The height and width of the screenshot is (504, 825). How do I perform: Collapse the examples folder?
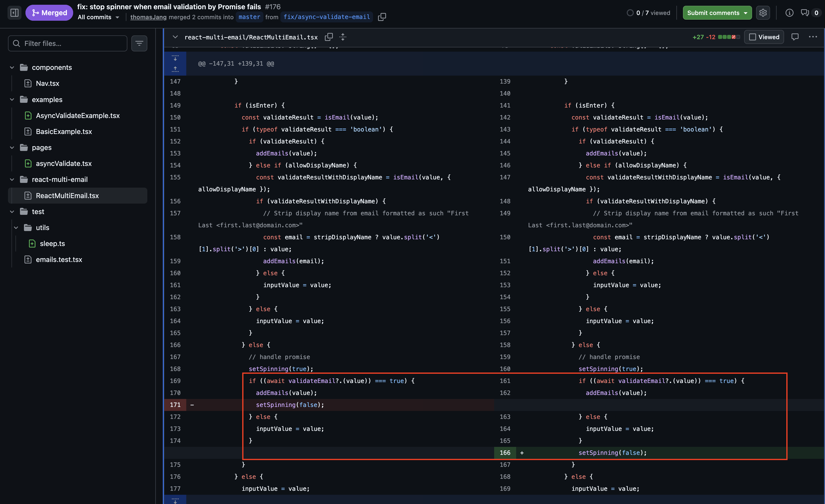12,100
